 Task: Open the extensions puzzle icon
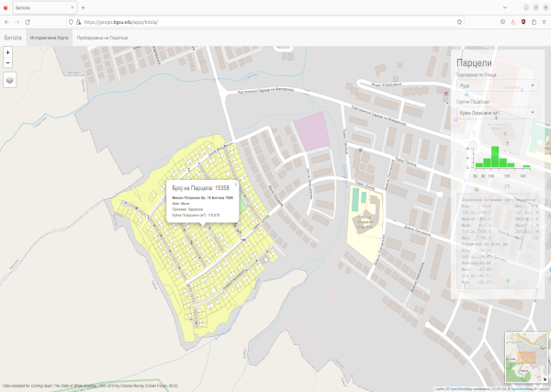pyautogui.click(x=534, y=20)
